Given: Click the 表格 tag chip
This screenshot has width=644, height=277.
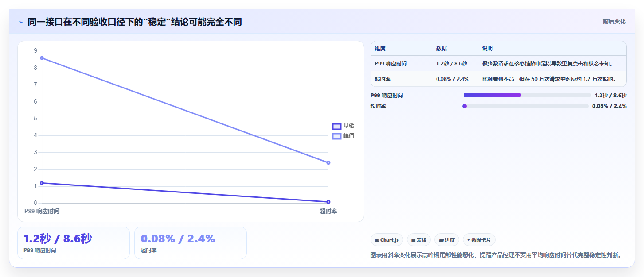Looking at the screenshot, I should (419, 240).
